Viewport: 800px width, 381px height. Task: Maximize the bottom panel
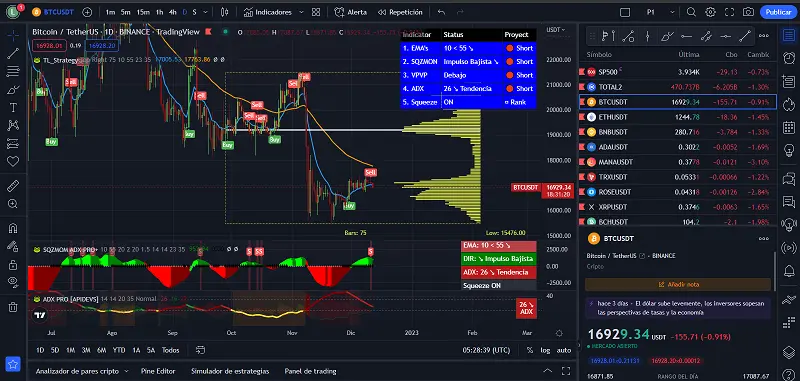click(566, 371)
